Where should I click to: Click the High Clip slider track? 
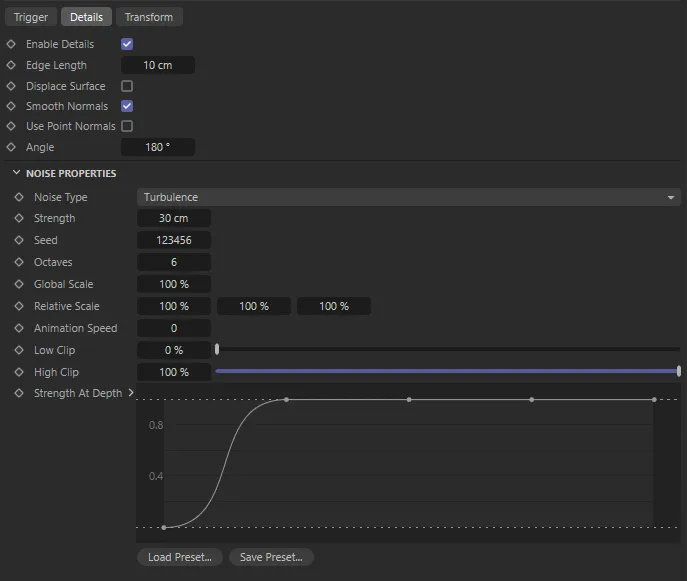pos(447,371)
